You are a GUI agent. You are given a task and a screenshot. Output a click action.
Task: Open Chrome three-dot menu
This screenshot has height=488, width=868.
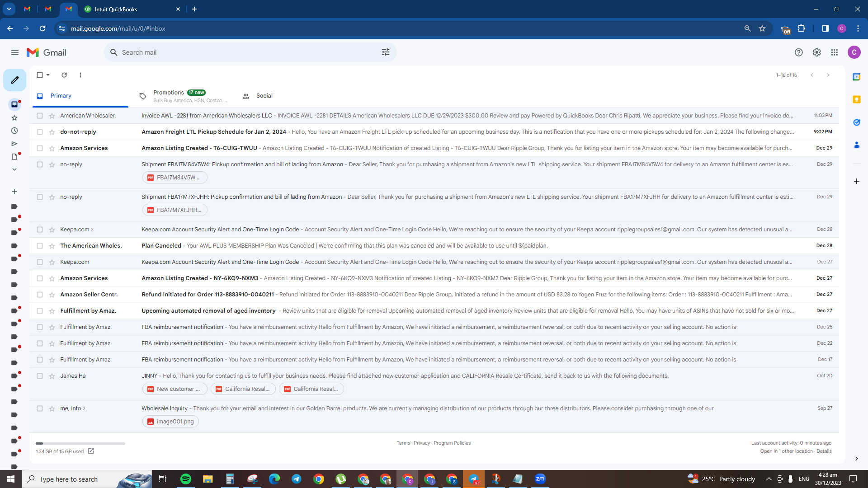tap(858, 28)
